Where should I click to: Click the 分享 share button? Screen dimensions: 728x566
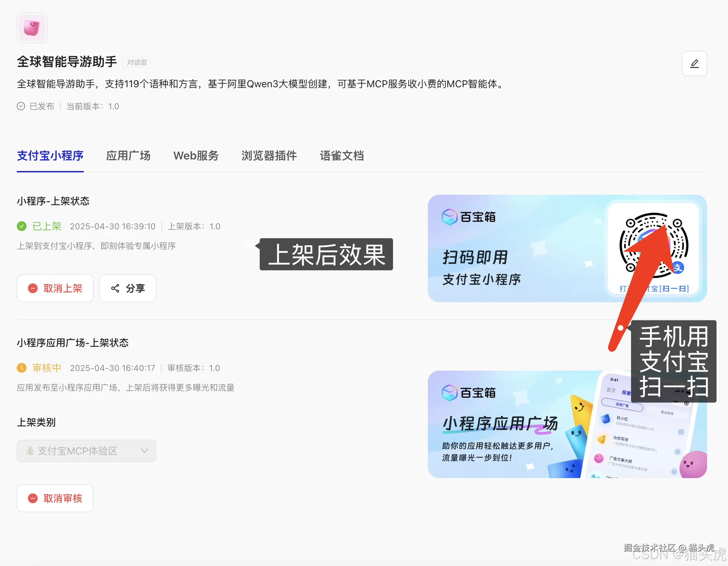[x=127, y=288]
